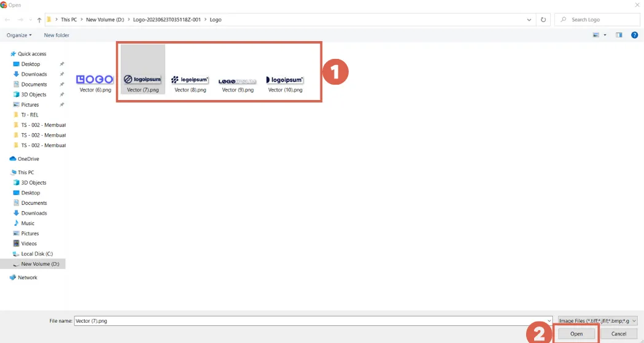Open Desktop under Quick access

31,64
